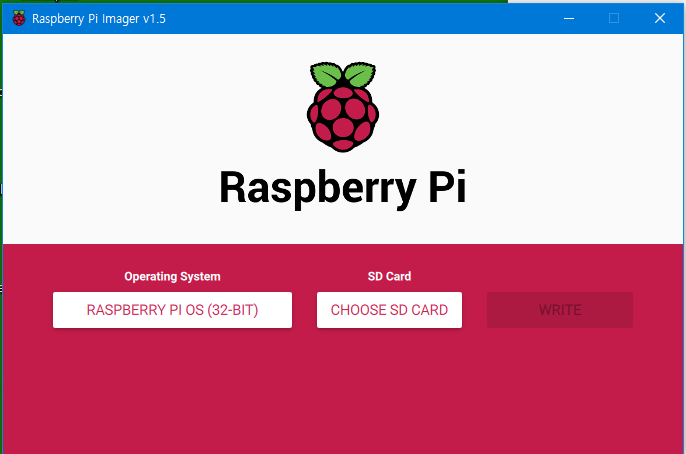The width and height of the screenshot is (686, 454).
Task: Open the Raspberry Pi OS (32-bit) selector
Action: 172,310
